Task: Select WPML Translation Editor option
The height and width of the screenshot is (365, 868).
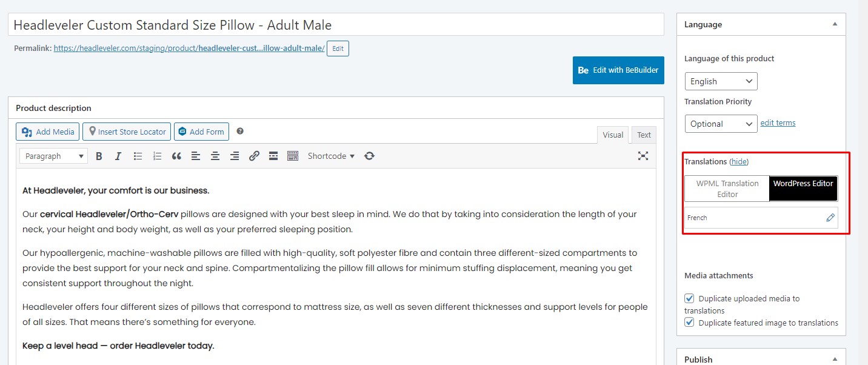Action: point(727,189)
